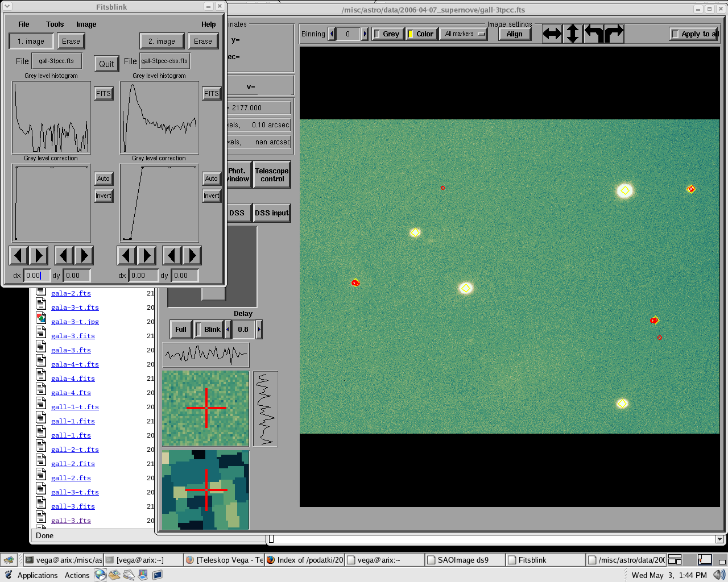The height and width of the screenshot is (582, 728).
Task: Click the lower zoom thumbnail with red crosshair
Action: (x=205, y=490)
